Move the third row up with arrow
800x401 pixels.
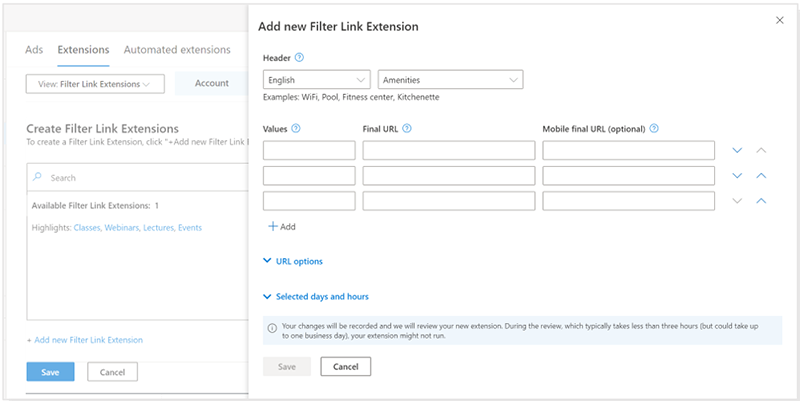pos(761,201)
